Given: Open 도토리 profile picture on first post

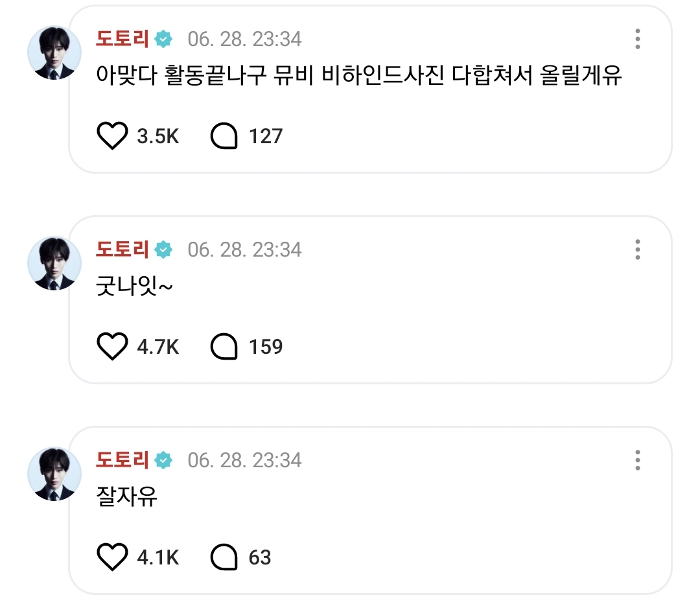Looking at the screenshot, I should point(54,53).
